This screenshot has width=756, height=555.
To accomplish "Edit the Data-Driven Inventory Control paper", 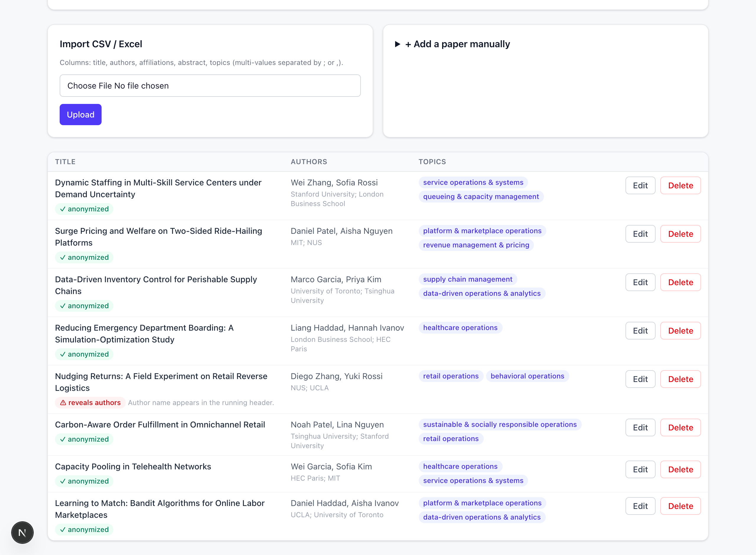I will click(640, 282).
